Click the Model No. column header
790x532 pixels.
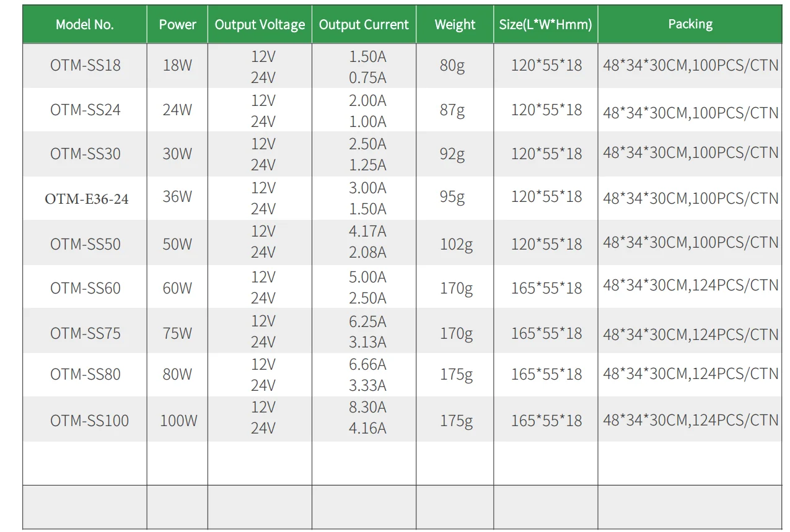[84, 24]
